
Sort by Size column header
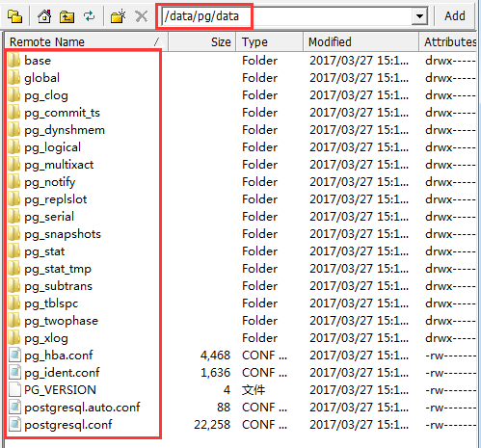click(202, 41)
